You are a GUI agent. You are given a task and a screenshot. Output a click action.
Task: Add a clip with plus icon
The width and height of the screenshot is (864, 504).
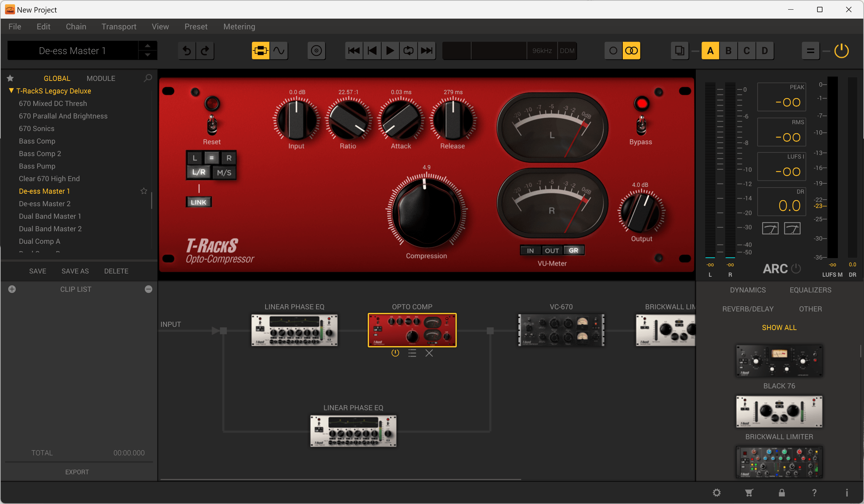click(12, 289)
